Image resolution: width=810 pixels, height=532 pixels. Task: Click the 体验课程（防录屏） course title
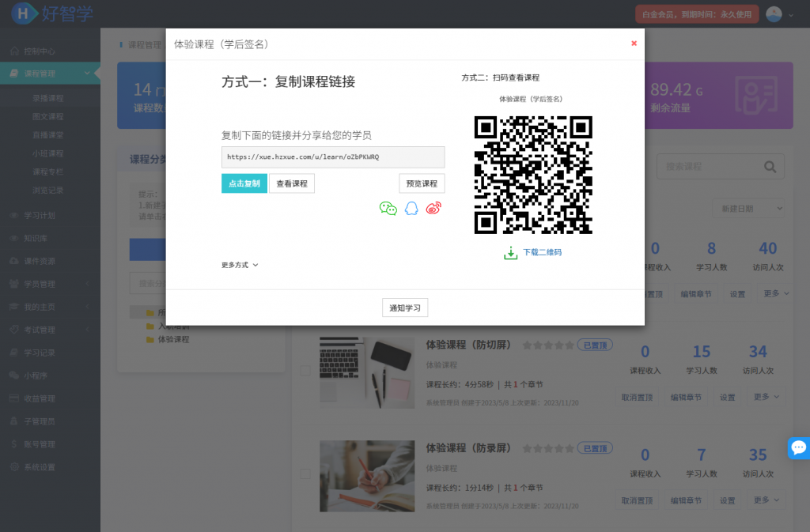[x=468, y=448]
